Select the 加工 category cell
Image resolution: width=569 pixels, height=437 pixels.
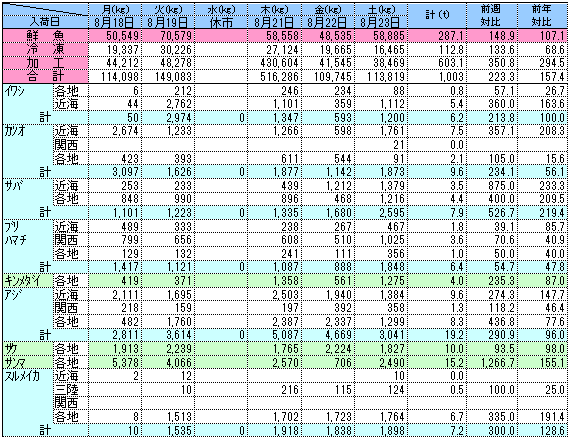pyautogui.click(x=45, y=63)
